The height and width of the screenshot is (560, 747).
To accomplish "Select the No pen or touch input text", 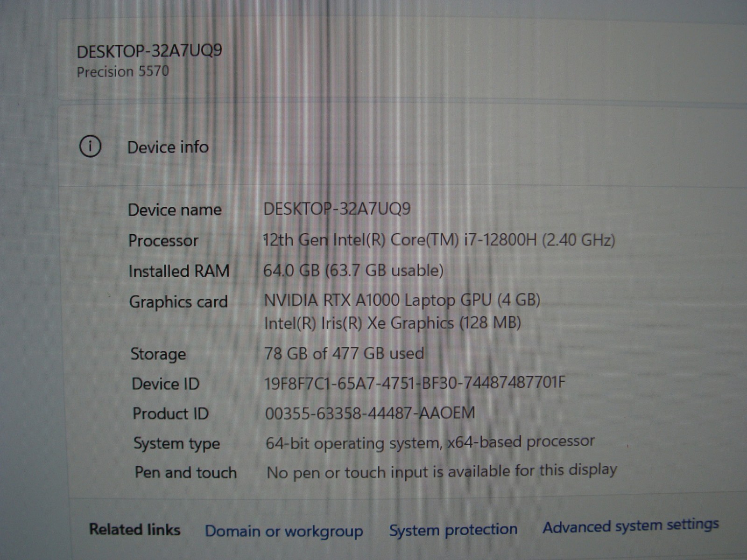I will point(442,471).
